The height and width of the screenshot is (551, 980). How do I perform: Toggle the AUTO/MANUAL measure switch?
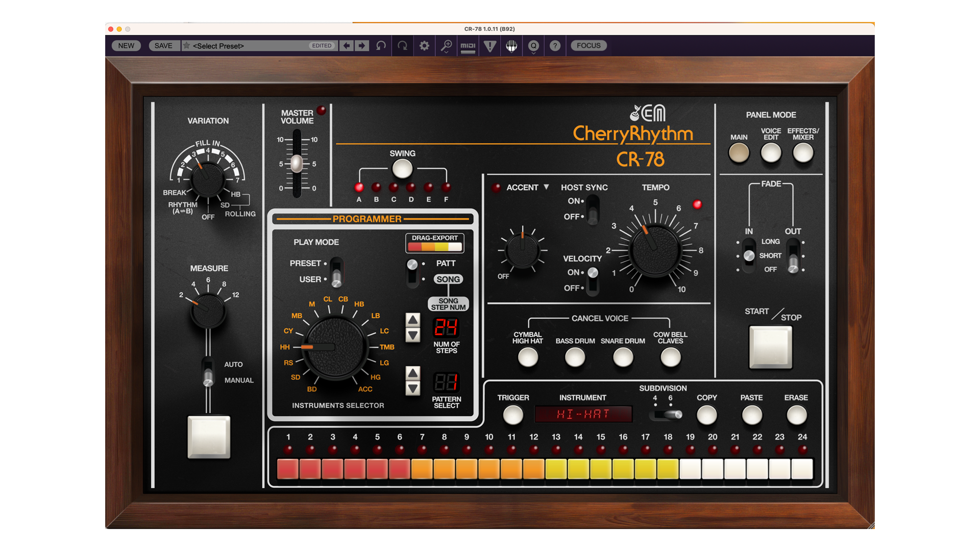coord(208,372)
